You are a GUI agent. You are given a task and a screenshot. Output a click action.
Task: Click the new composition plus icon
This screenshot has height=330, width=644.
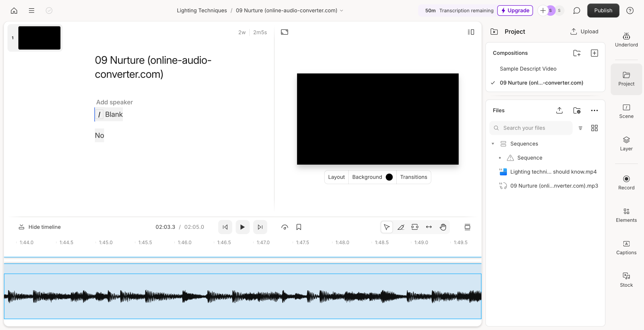point(594,53)
